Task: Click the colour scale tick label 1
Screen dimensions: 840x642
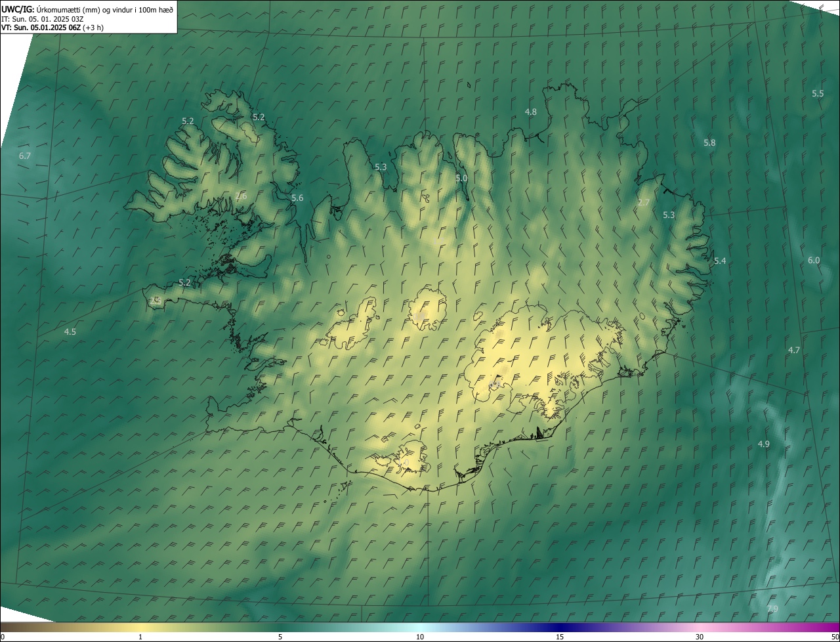Action: click(x=140, y=637)
